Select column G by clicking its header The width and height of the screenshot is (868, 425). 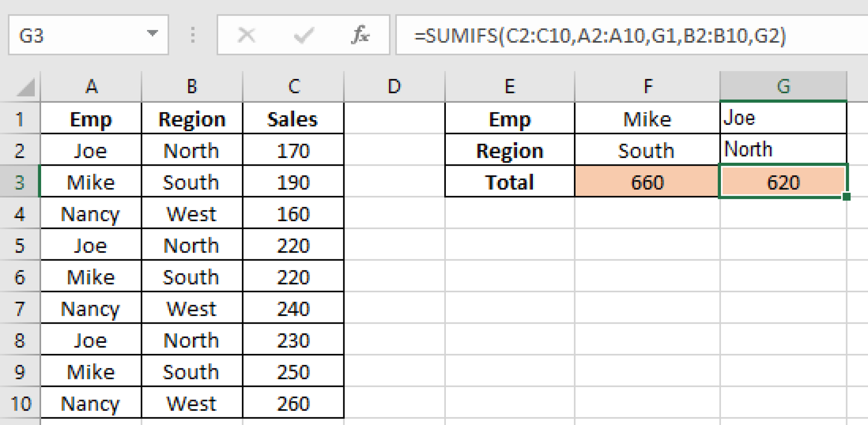click(783, 86)
